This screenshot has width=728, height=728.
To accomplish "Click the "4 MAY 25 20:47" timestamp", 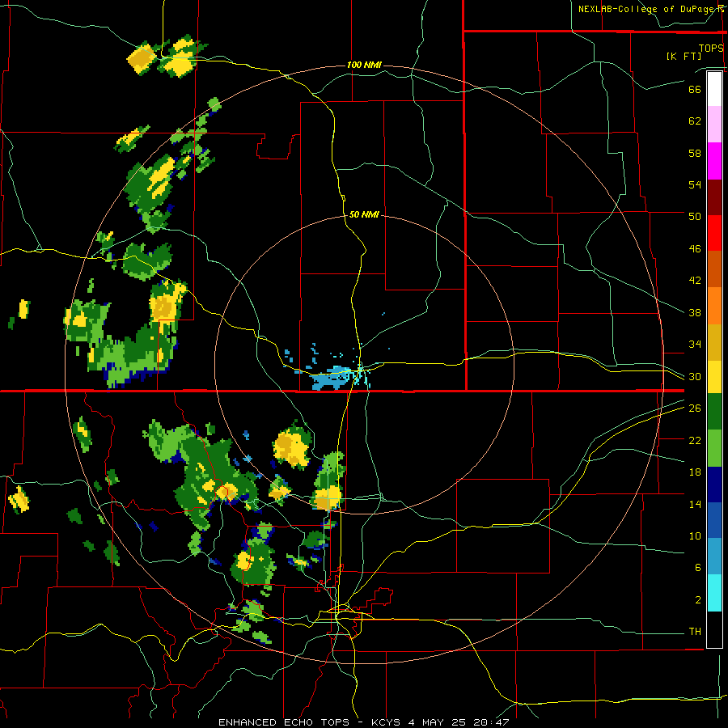I will 459,722.
